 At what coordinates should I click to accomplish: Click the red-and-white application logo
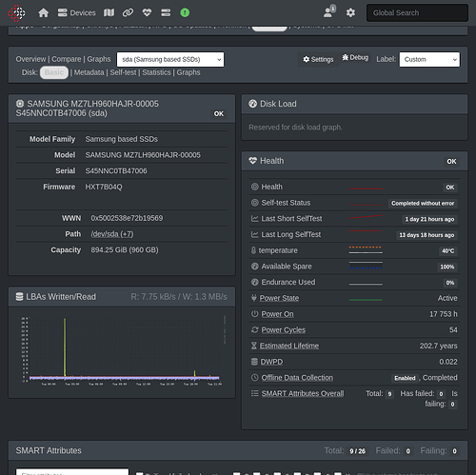pos(16,13)
